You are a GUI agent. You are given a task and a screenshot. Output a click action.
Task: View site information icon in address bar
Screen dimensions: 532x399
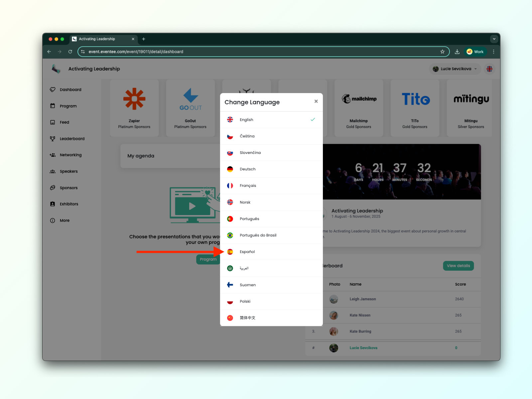[x=83, y=52]
